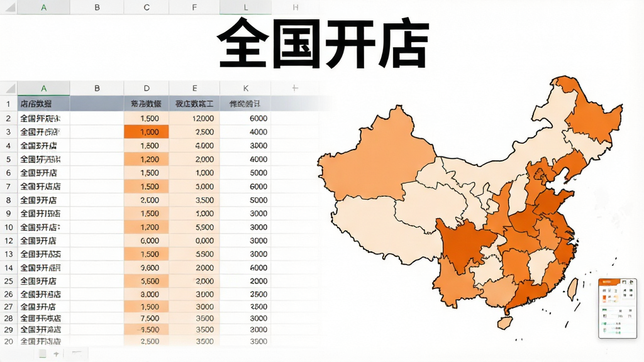Select row 3 by its row number
The width and height of the screenshot is (644, 362).
point(8,132)
